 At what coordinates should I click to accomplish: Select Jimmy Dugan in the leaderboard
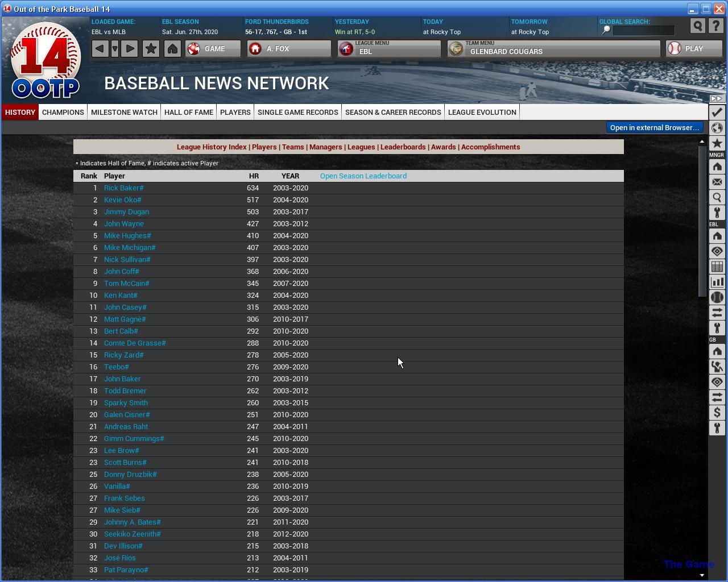pos(126,211)
